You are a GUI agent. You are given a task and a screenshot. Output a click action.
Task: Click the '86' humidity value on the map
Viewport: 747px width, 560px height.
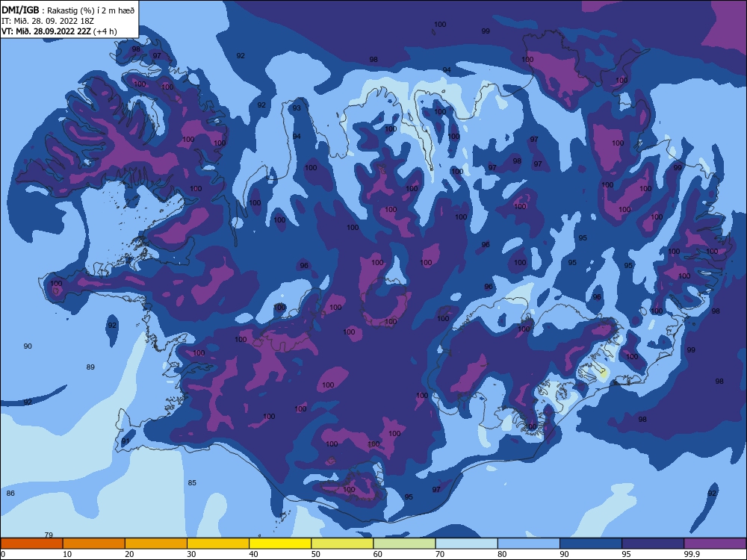tap(10, 494)
